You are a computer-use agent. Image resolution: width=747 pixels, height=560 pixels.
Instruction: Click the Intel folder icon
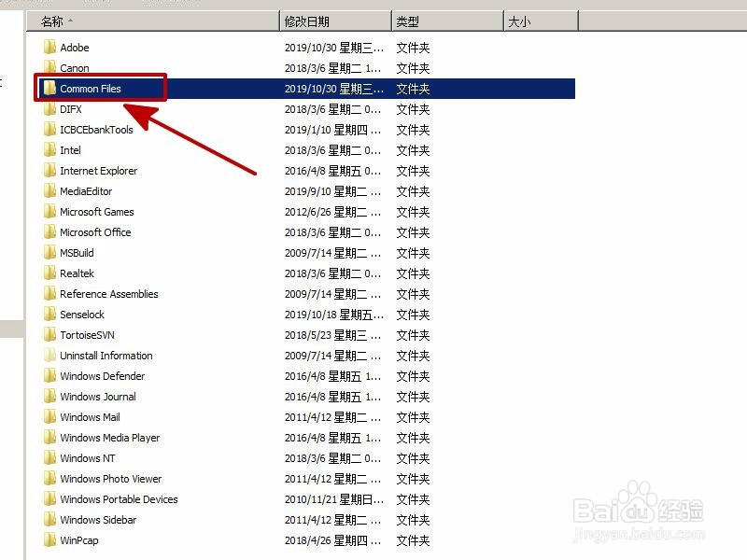click(x=51, y=150)
